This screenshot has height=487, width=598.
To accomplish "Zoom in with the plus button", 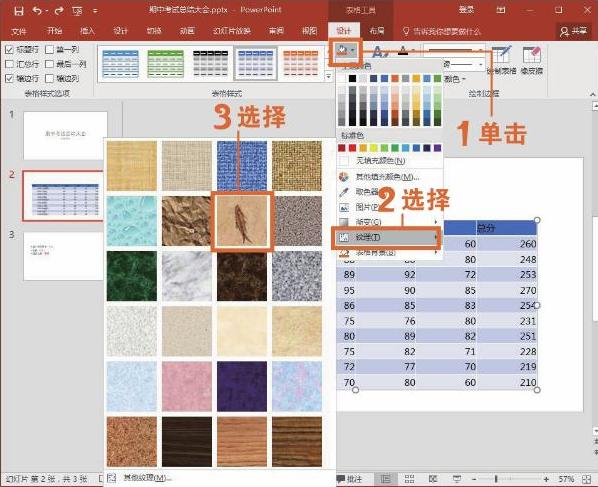I will pyautogui.click(x=547, y=479).
